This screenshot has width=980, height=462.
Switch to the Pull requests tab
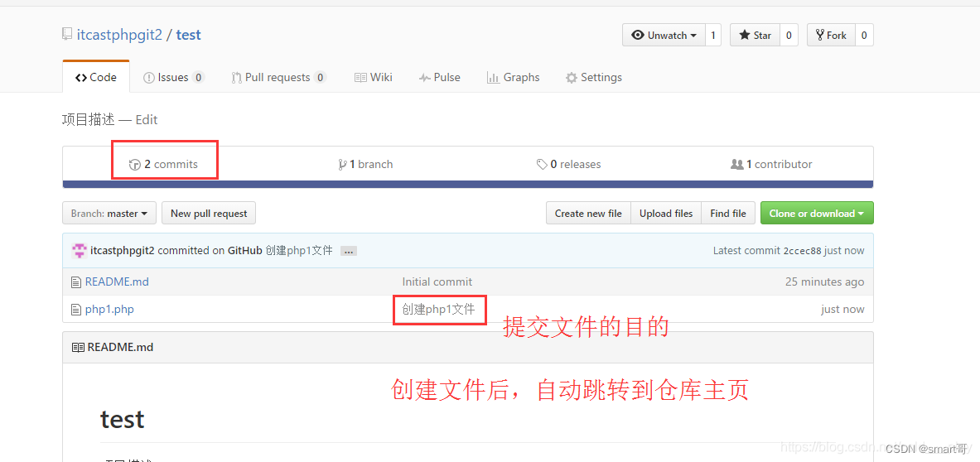pyautogui.click(x=278, y=78)
